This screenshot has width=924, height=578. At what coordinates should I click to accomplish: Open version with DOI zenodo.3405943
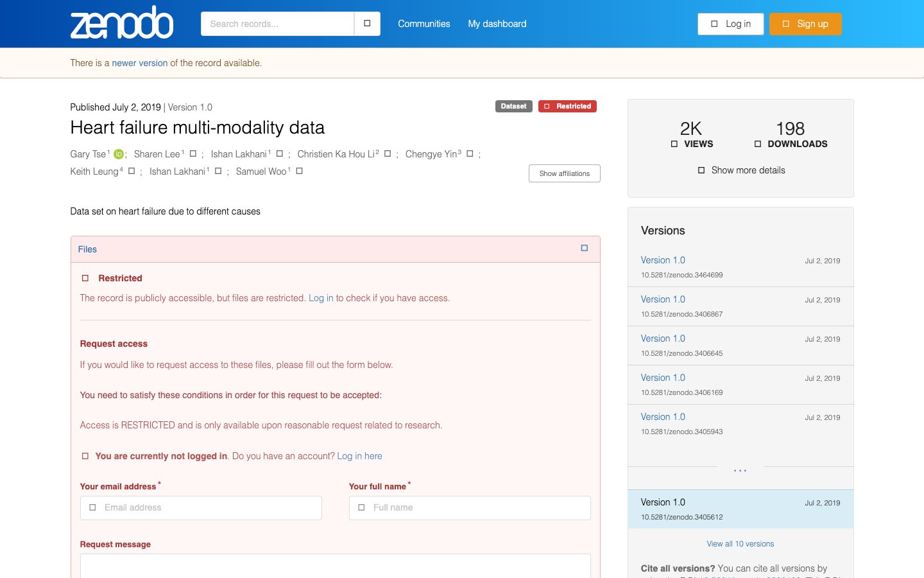click(663, 417)
